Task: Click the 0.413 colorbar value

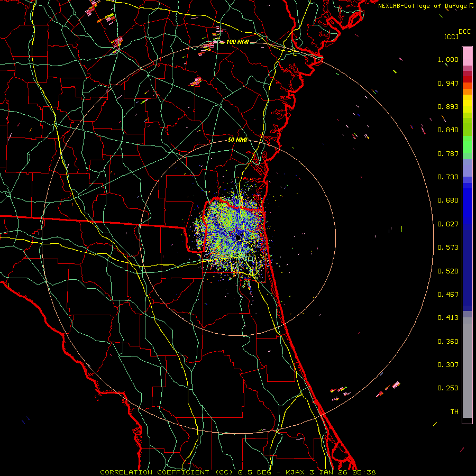Action: [448, 318]
